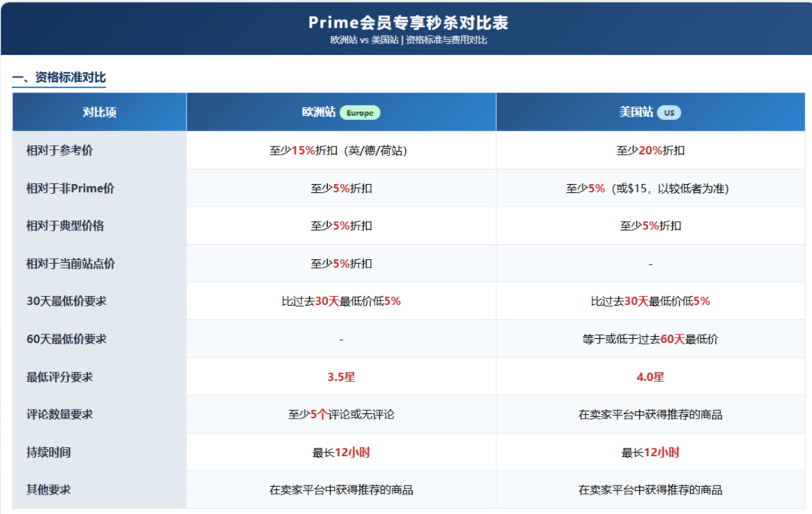Click Europe cell in 其他要求 row

341,490
